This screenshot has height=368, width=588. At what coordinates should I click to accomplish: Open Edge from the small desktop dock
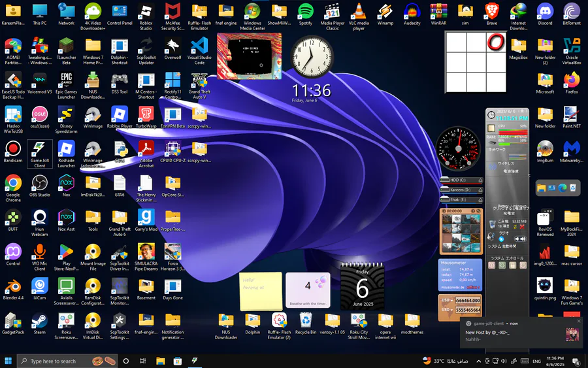562,188
